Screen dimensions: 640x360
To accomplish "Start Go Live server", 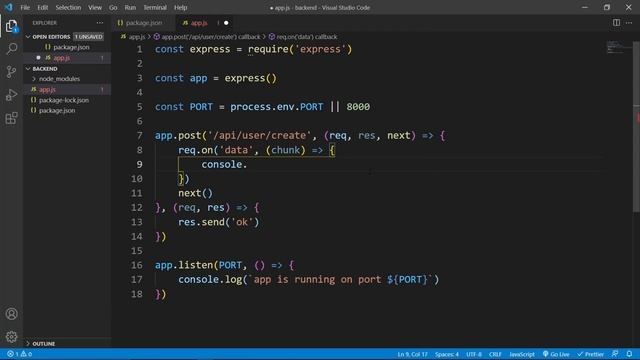I will (x=556, y=354).
